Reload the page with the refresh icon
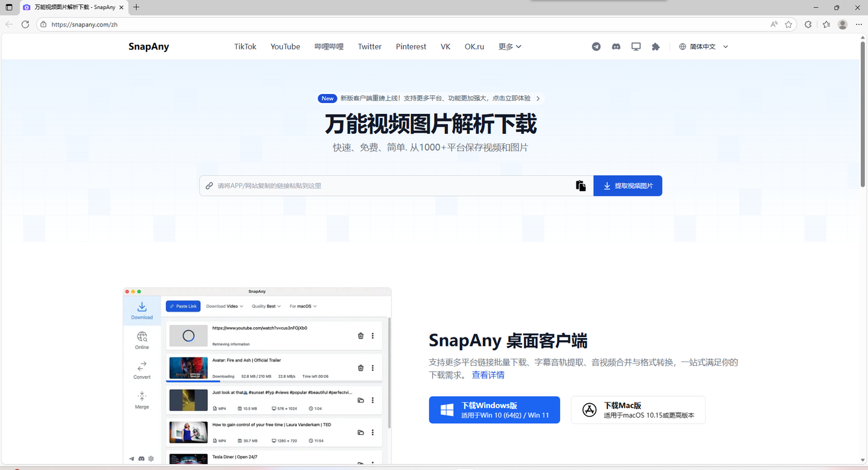This screenshot has height=470, width=868. click(x=25, y=24)
